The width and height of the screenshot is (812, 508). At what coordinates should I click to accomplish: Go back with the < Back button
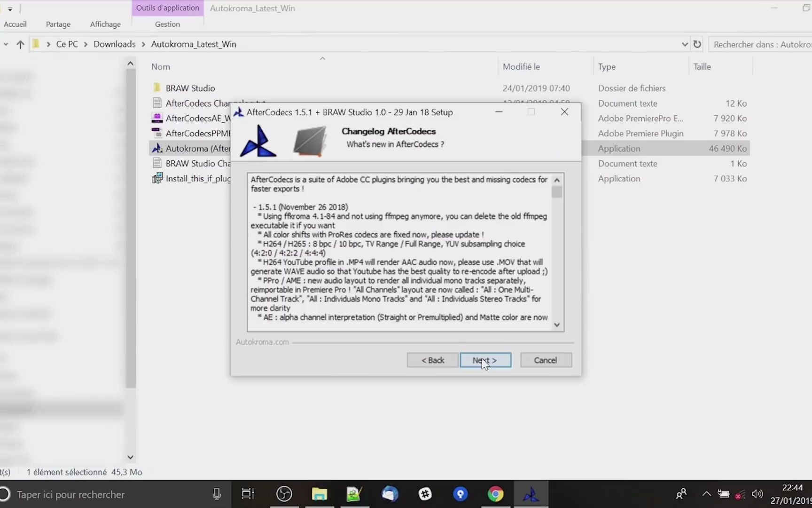point(432,360)
